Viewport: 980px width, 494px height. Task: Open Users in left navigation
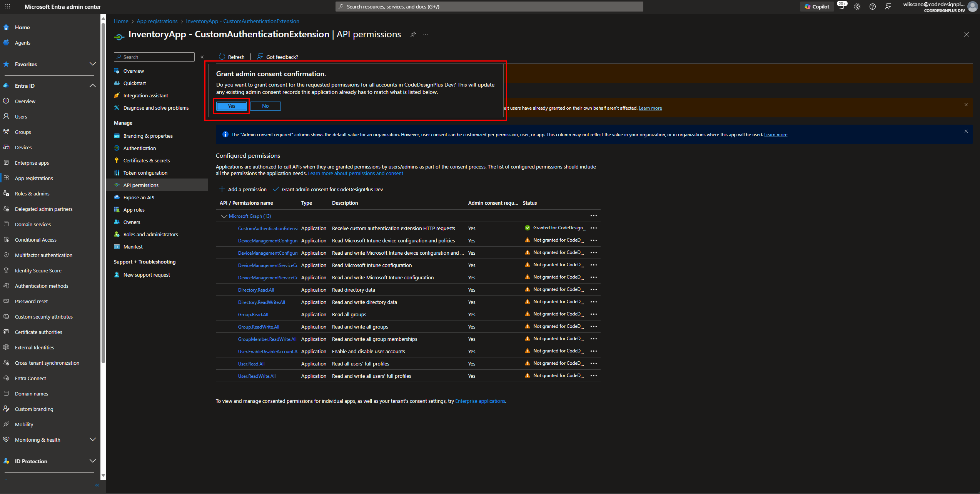point(21,117)
